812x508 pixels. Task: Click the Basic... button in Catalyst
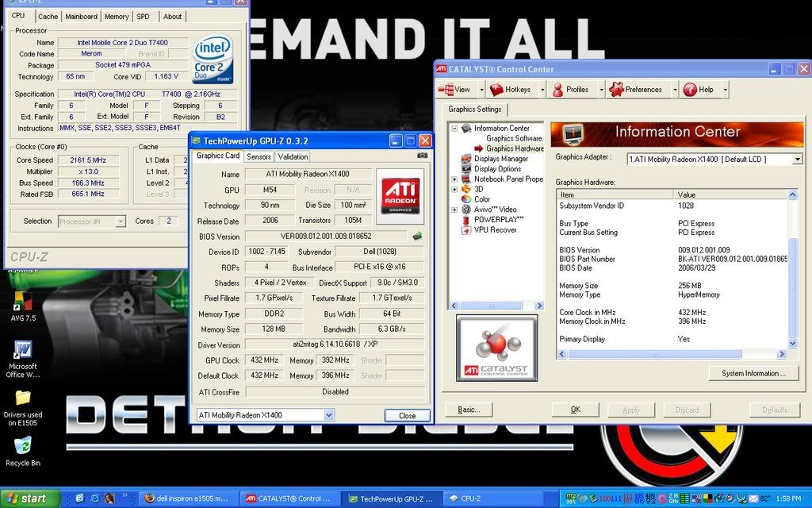(469, 410)
